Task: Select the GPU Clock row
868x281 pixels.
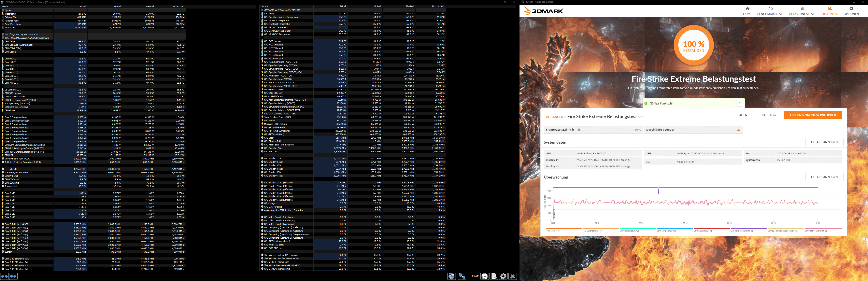Action: pos(353,138)
